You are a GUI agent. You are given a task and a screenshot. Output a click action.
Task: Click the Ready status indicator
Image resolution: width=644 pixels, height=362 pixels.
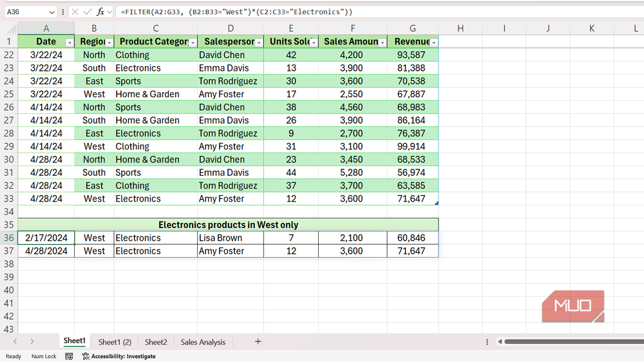(14, 356)
